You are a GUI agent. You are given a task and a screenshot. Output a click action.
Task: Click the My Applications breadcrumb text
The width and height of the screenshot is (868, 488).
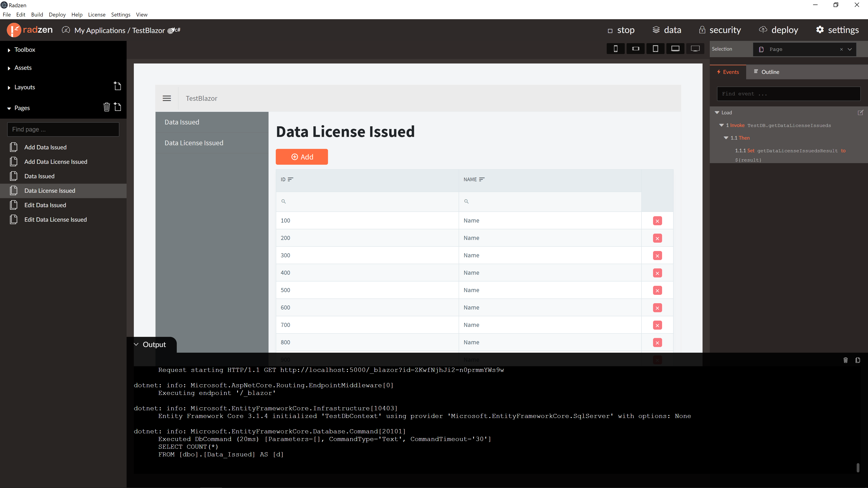coord(100,30)
